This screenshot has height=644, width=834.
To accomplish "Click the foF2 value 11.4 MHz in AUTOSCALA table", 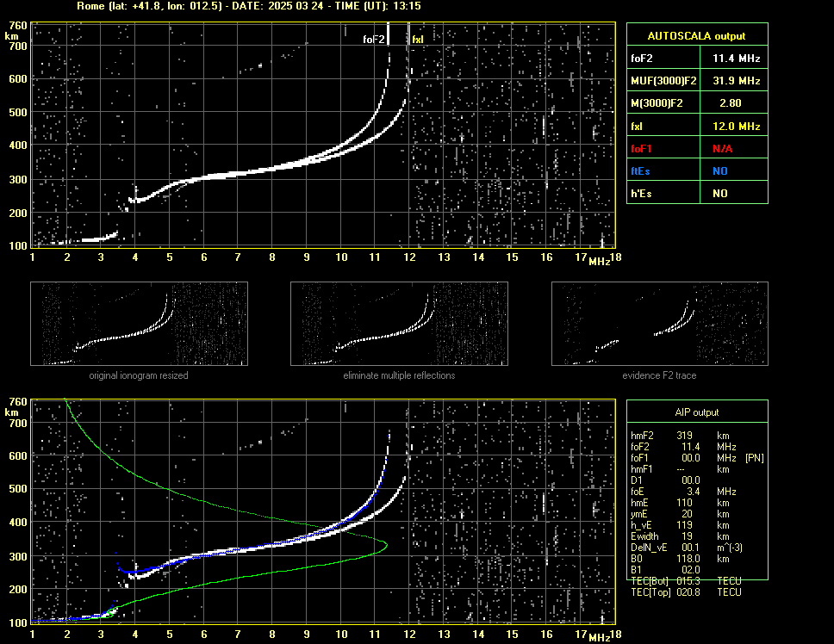I will 736,59.
